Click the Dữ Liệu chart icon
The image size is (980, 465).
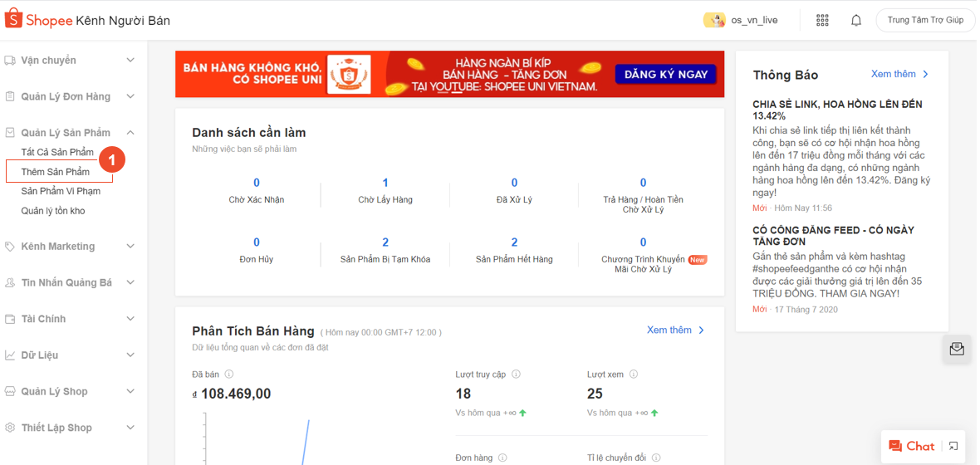click(x=9, y=355)
